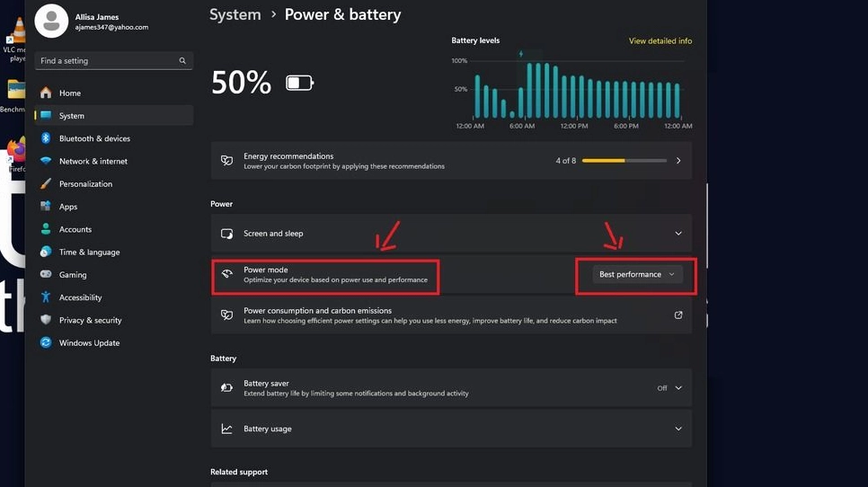Screen dimensions: 868x487
Task: Click the Gaming controller icon
Action: [x=46, y=275]
